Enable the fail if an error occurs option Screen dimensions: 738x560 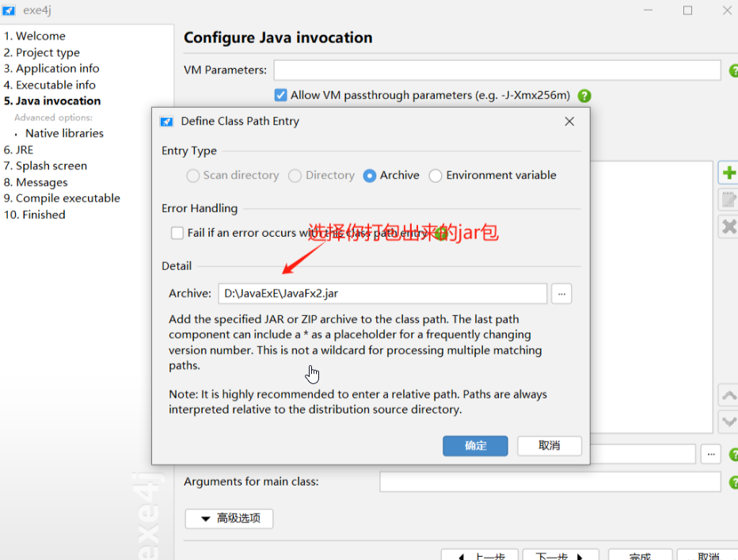pyautogui.click(x=177, y=233)
